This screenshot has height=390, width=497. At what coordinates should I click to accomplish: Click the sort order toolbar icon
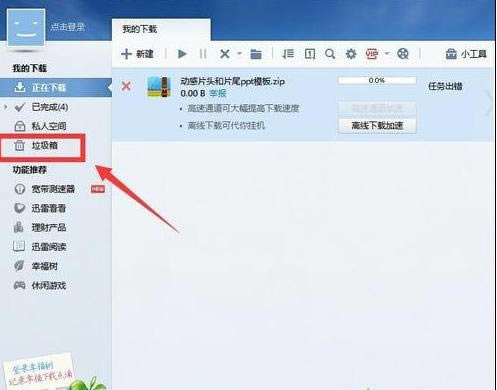[x=288, y=54]
